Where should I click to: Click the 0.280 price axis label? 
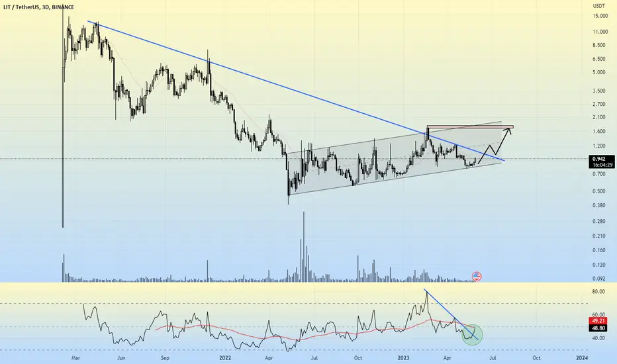[x=599, y=221]
